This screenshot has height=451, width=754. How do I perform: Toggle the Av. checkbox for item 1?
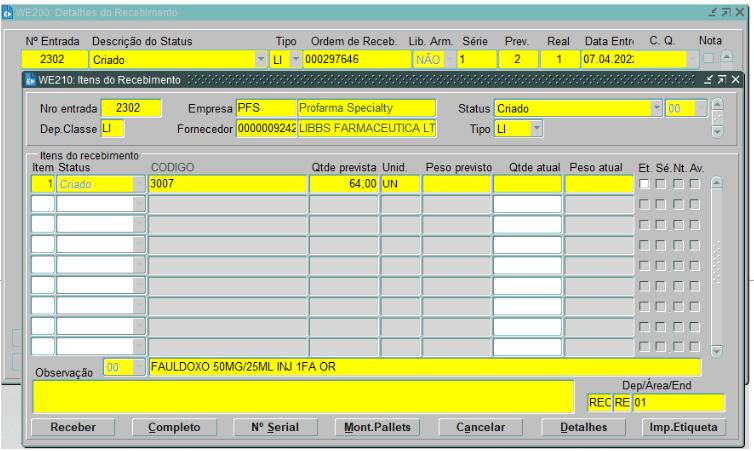pos(694,184)
